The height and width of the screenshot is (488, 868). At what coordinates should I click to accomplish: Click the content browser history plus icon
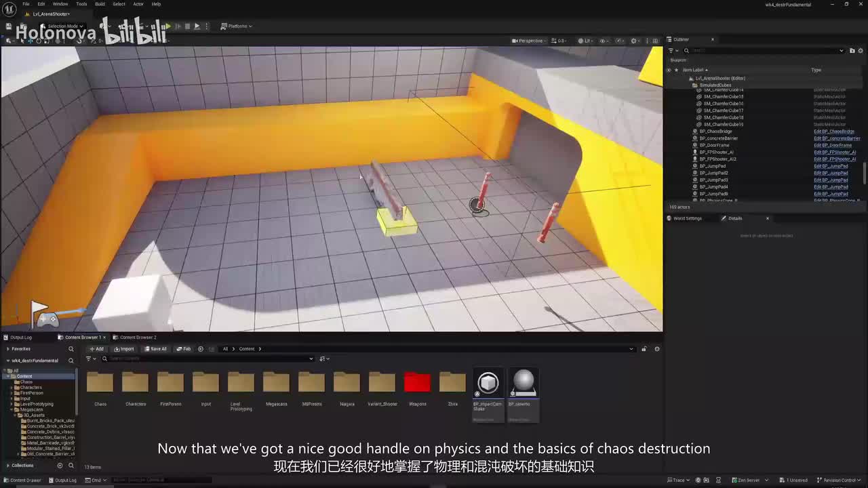point(201,349)
